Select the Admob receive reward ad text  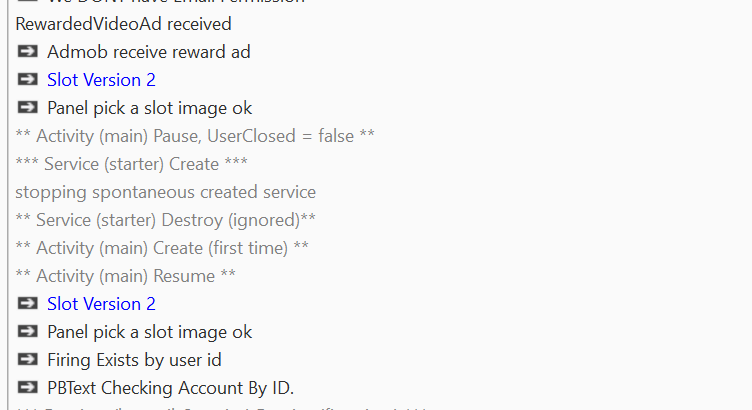149,52
